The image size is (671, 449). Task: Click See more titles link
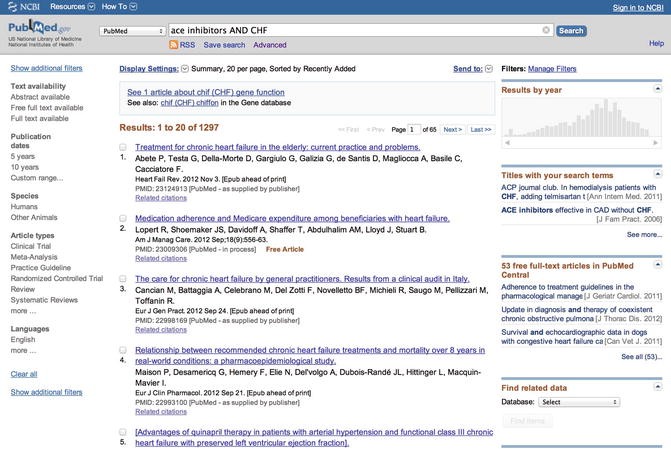coord(644,235)
